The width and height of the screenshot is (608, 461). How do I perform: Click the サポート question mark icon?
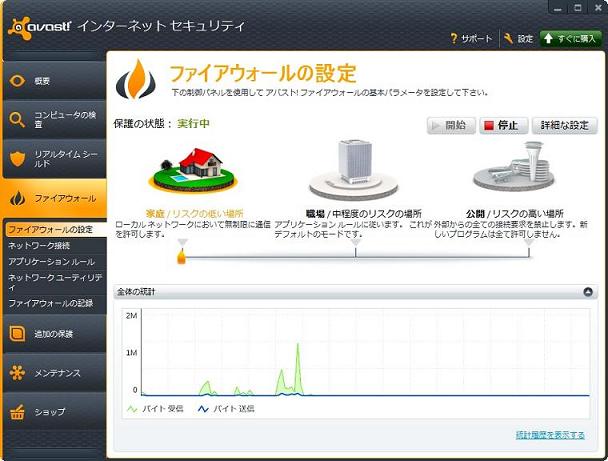(x=454, y=38)
